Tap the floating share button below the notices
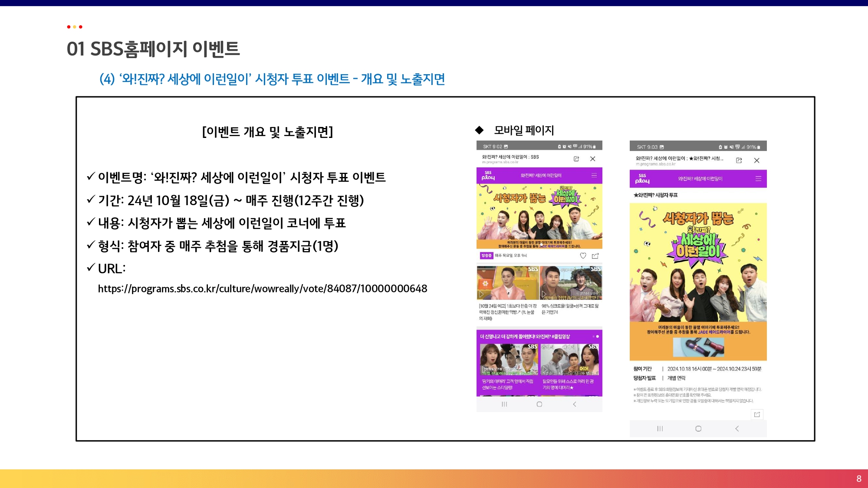868x488 pixels. [x=757, y=415]
